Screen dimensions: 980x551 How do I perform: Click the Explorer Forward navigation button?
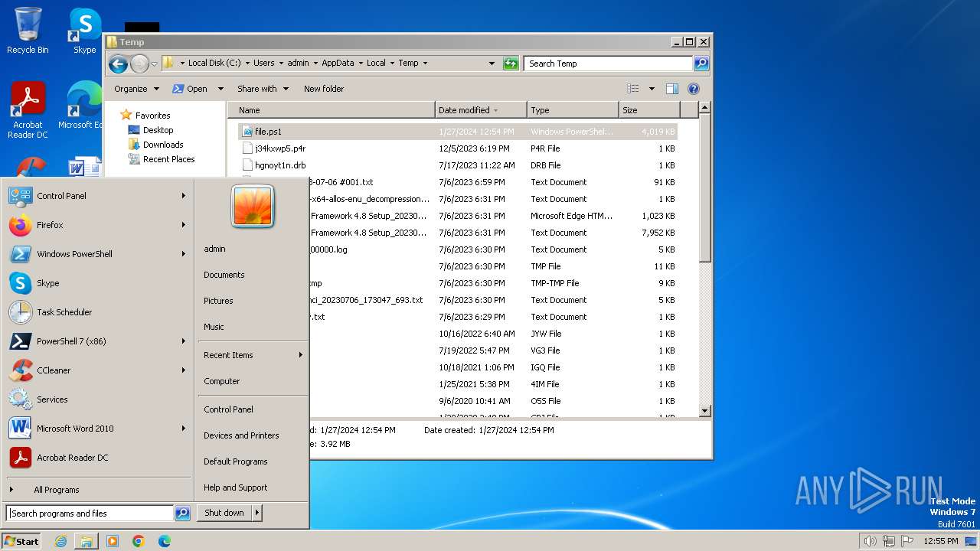tap(139, 64)
